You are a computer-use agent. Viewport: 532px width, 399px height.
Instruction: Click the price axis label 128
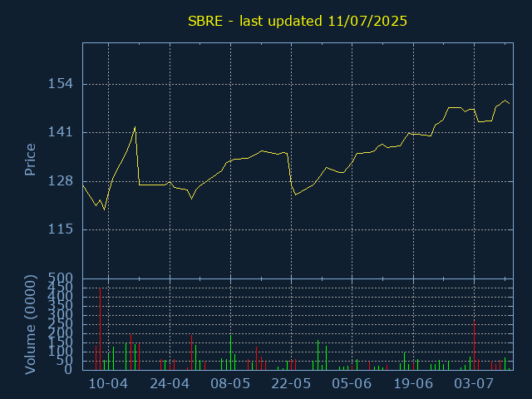(61, 181)
